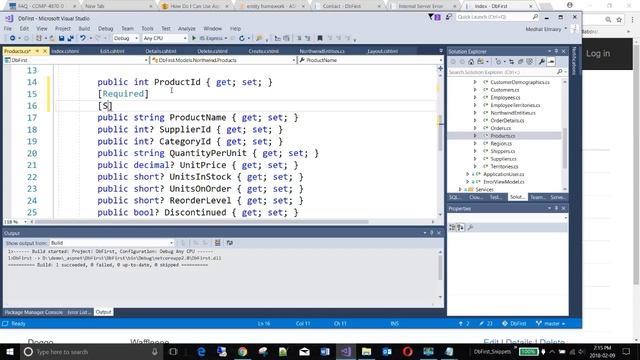Click the Home icon in Solution Explorer

tap(471, 62)
